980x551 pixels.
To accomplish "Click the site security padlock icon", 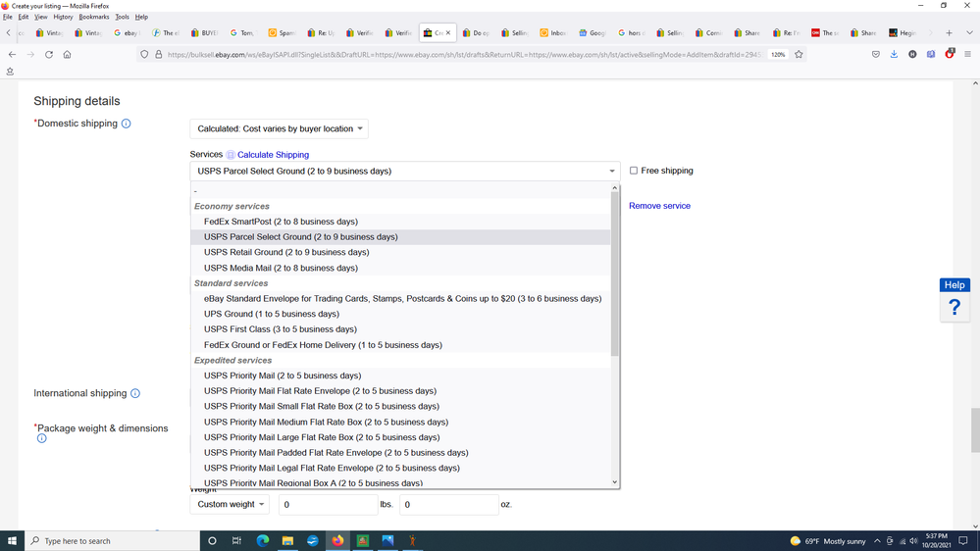I will (159, 54).
